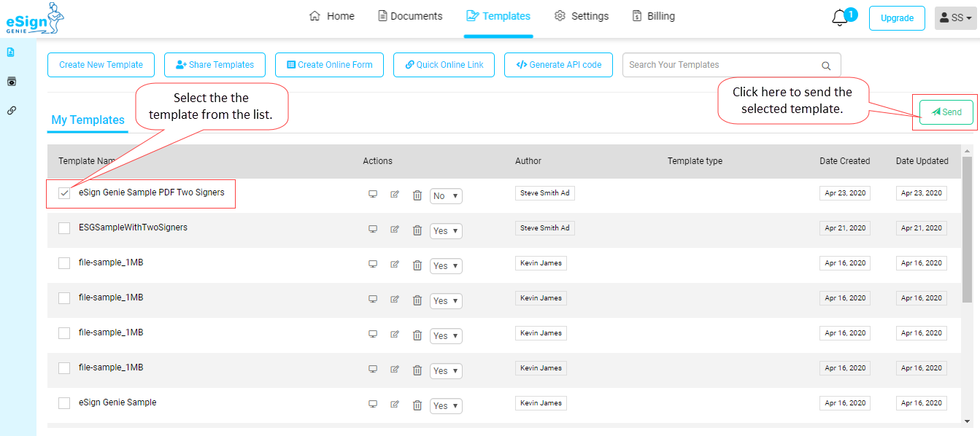Click Kevin James author for eSign Genie Sample
The height and width of the screenshot is (436, 980).
[x=541, y=403]
